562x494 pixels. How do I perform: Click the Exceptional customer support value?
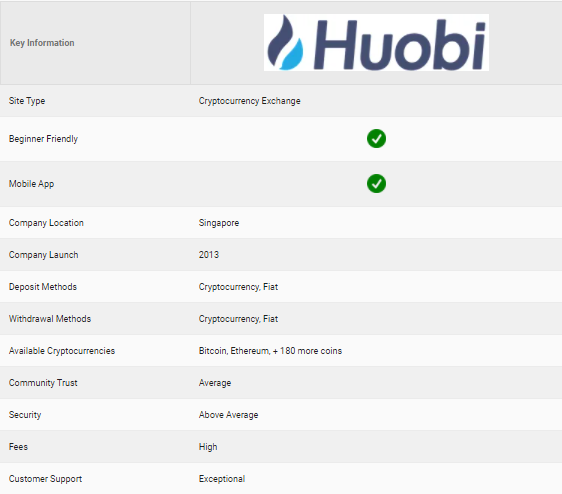click(x=222, y=479)
